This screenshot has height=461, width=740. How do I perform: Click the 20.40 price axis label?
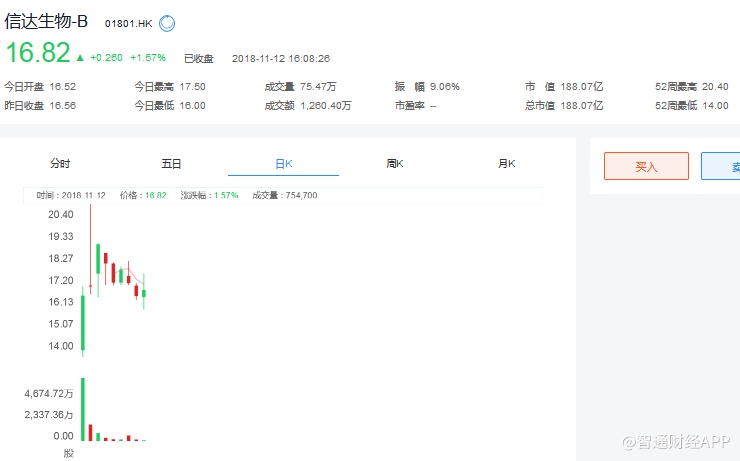tap(61, 215)
